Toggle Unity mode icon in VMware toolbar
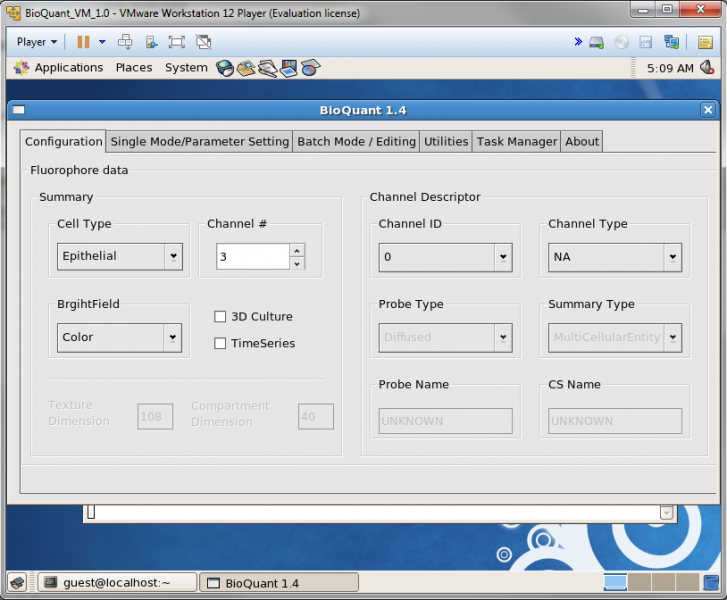Image resolution: width=727 pixels, height=600 pixels. [x=204, y=42]
